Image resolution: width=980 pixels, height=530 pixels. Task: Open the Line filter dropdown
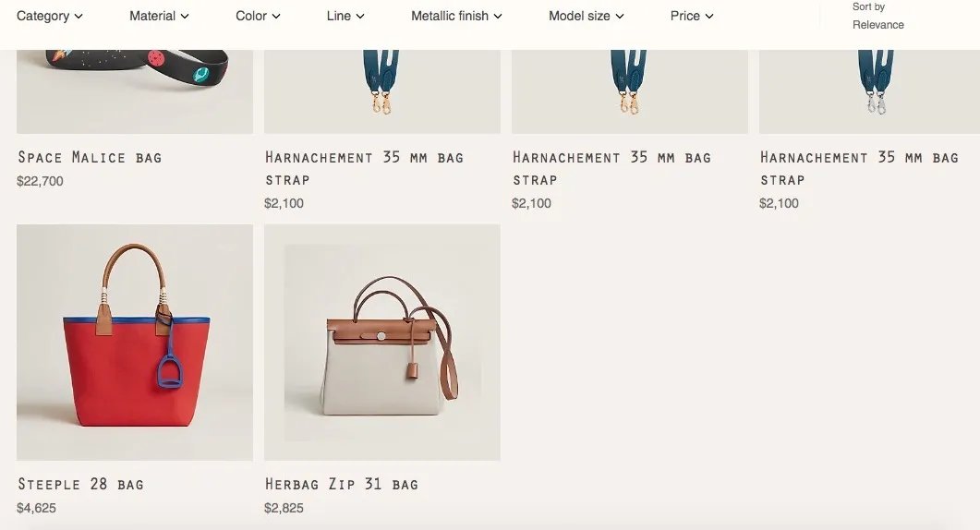345,17
